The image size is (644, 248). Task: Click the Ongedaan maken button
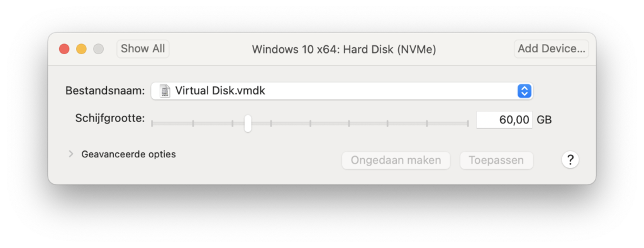[396, 160]
